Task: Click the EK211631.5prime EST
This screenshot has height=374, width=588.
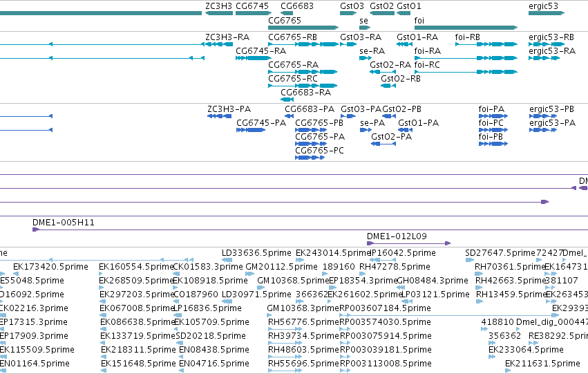Action: (508, 371)
